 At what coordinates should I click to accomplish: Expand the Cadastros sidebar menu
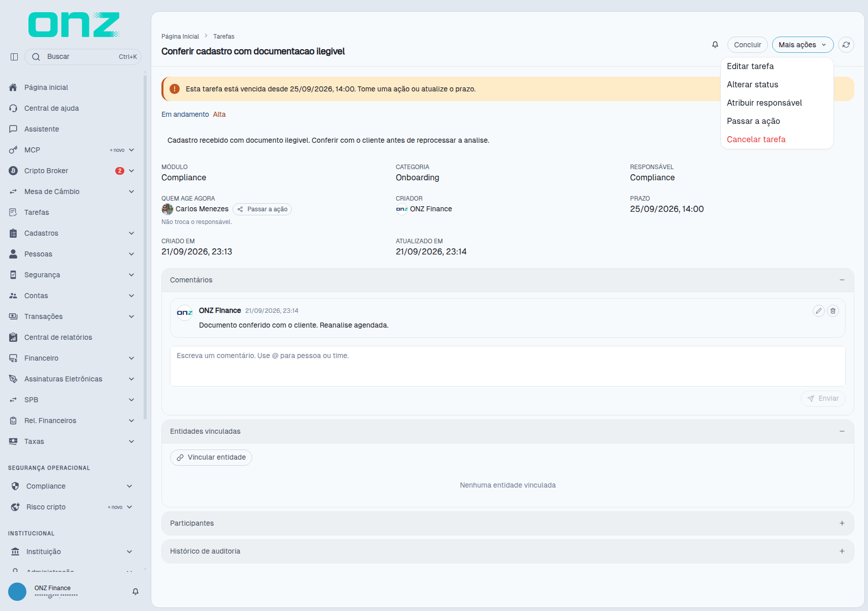coord(131,233)
